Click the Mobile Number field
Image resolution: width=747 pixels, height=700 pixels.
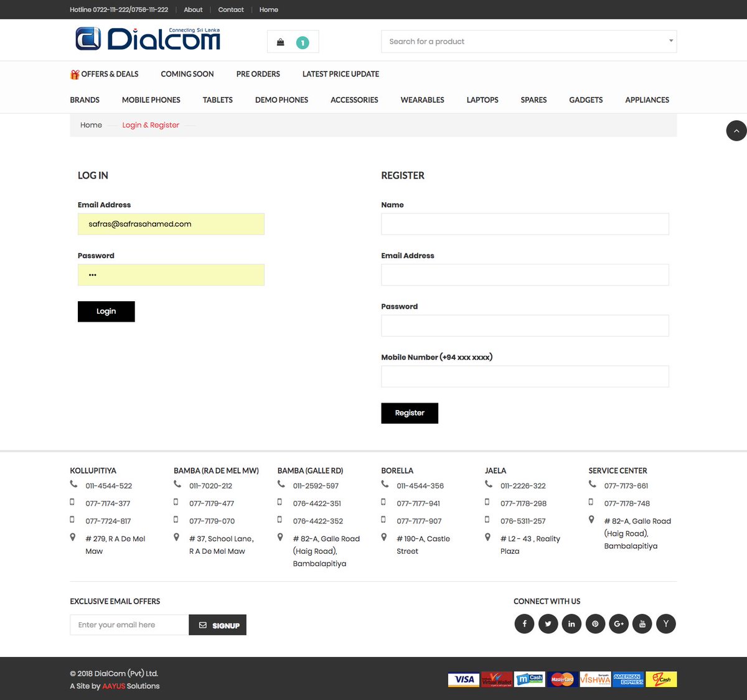pos(525,376)
